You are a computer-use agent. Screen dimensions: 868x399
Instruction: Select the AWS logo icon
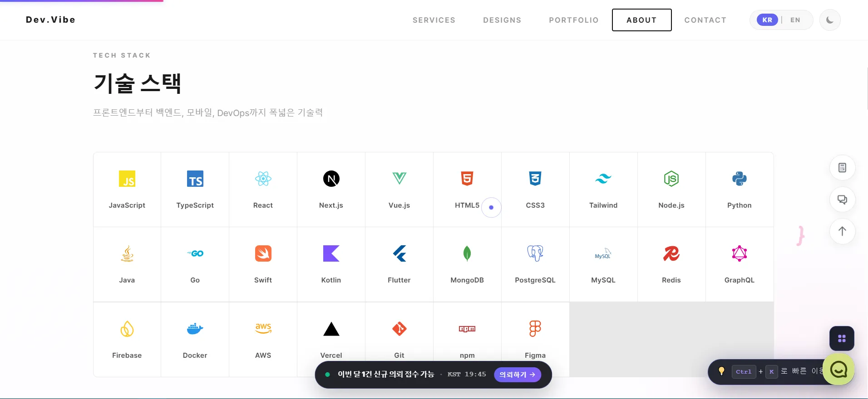(263, 328)
